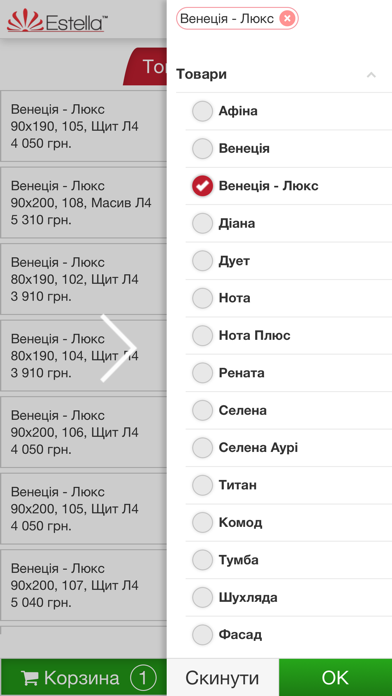Screen dimensions: 392x696
Task: Select the Шухляда circle checkbox
Action: point(202,597)
